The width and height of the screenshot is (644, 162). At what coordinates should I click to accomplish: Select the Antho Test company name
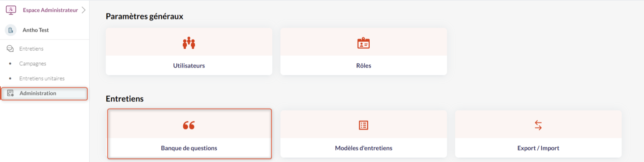(x=36, y=30)
